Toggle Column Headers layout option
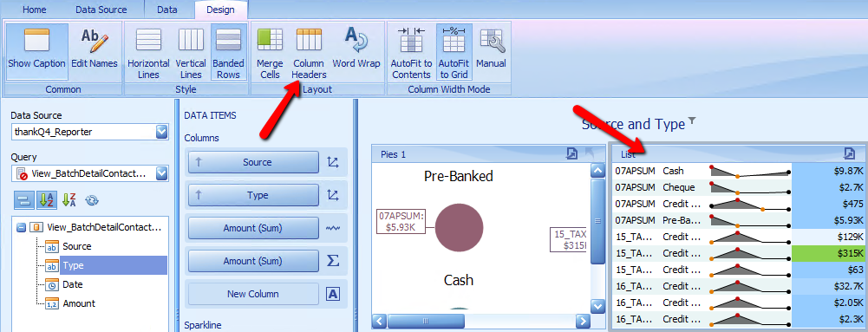 (x=309, y=51)
